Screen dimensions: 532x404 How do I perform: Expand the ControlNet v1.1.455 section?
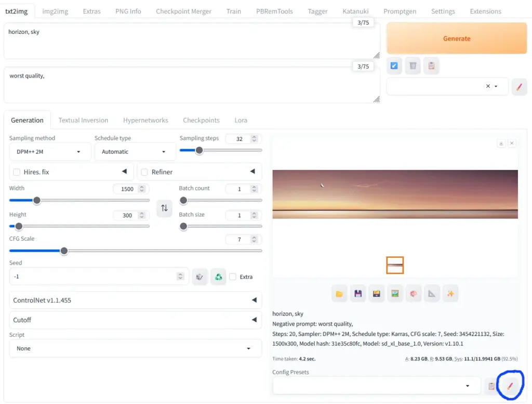tap(136, 300)
